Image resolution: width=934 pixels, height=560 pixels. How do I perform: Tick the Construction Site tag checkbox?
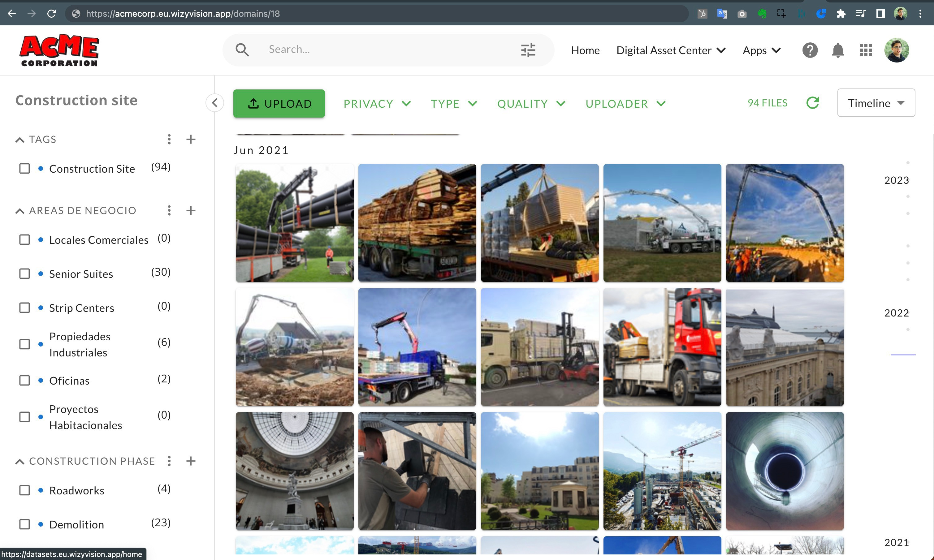pyautogui.click(x=24, y=168)
